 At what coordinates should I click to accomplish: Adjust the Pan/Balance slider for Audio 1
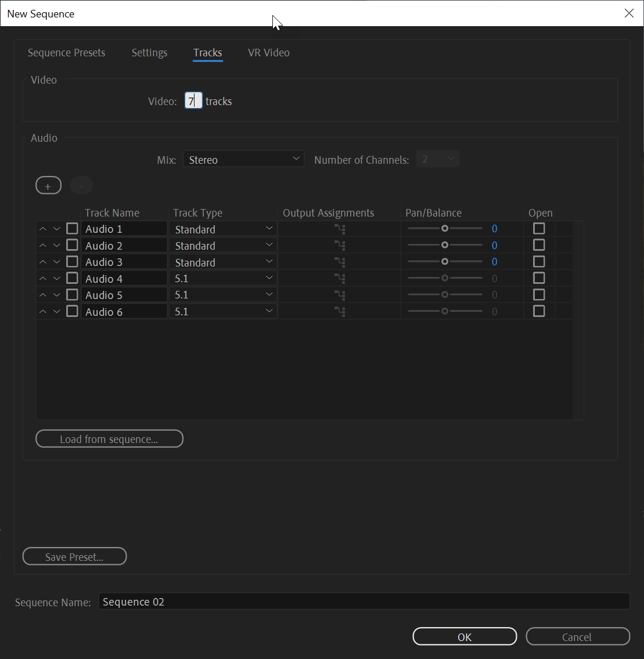pos(445,228)
